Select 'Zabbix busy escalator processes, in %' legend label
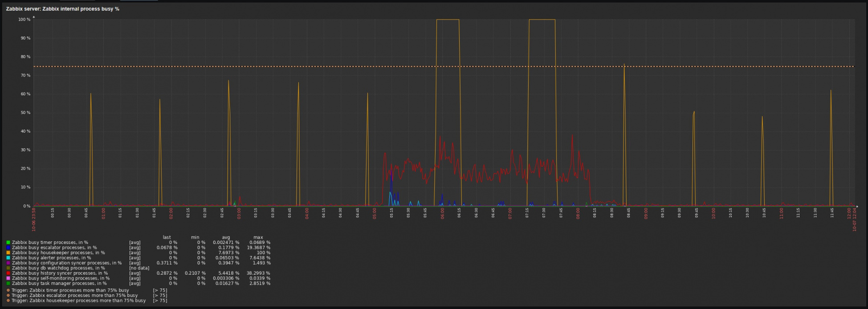 click(54, 248)
